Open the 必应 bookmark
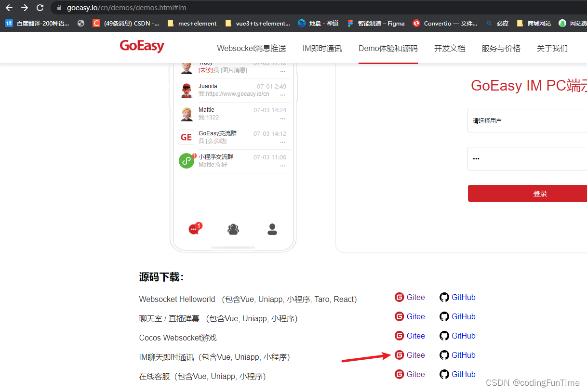 pos(497,23)
